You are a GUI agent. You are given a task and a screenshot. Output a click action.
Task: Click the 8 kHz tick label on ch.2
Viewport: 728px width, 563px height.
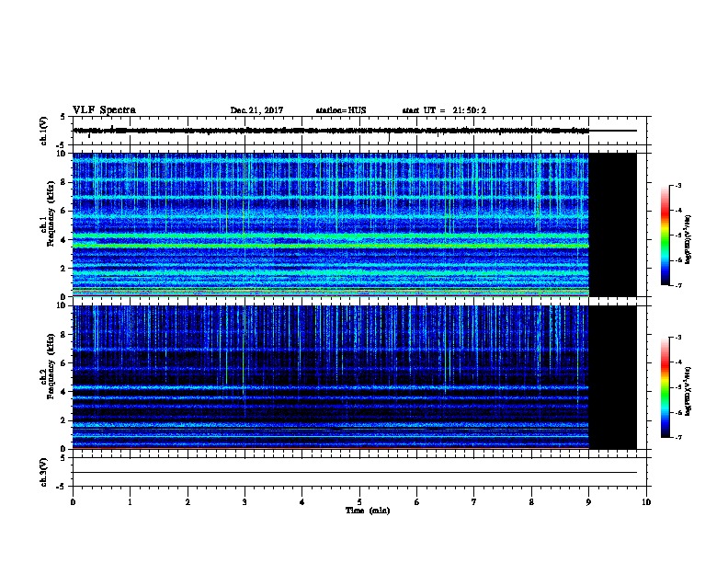(x=64, y=335)
